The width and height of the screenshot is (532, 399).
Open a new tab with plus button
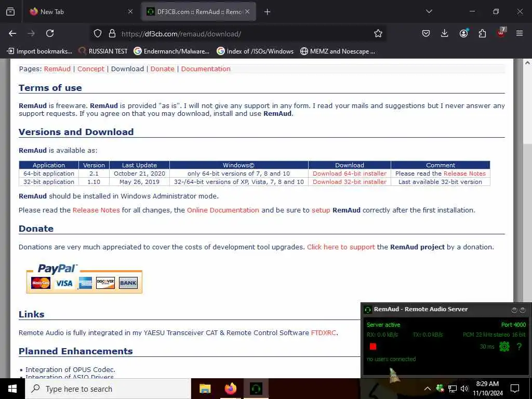click(268, 12)
